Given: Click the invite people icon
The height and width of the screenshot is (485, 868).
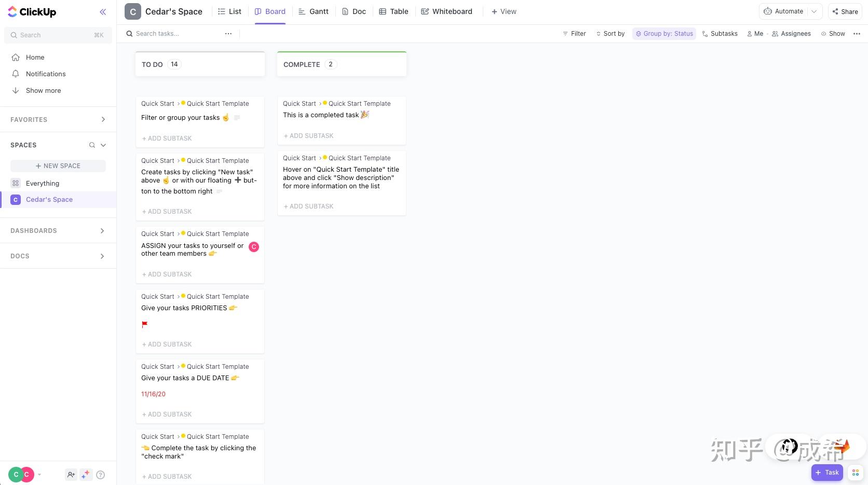Looking at the screenshot, I should click(71, 474).
